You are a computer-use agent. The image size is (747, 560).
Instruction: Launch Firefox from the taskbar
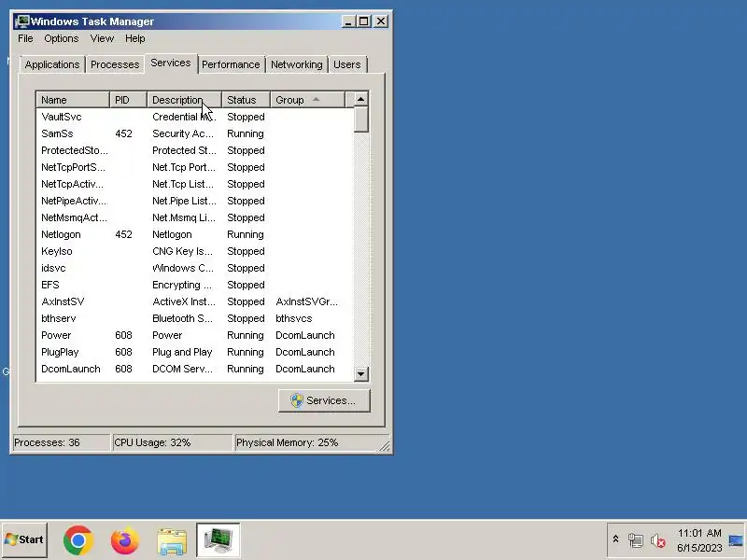(125, 540)
